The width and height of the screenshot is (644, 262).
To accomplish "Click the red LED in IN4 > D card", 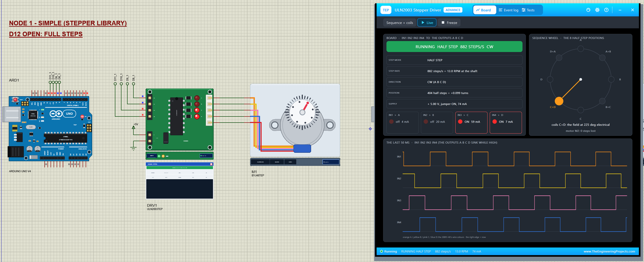I will pos(494,122).
